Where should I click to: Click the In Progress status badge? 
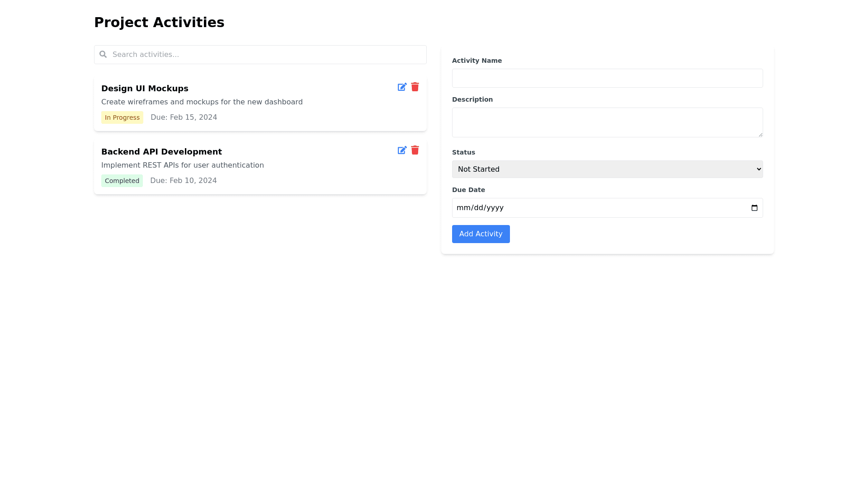122,117
